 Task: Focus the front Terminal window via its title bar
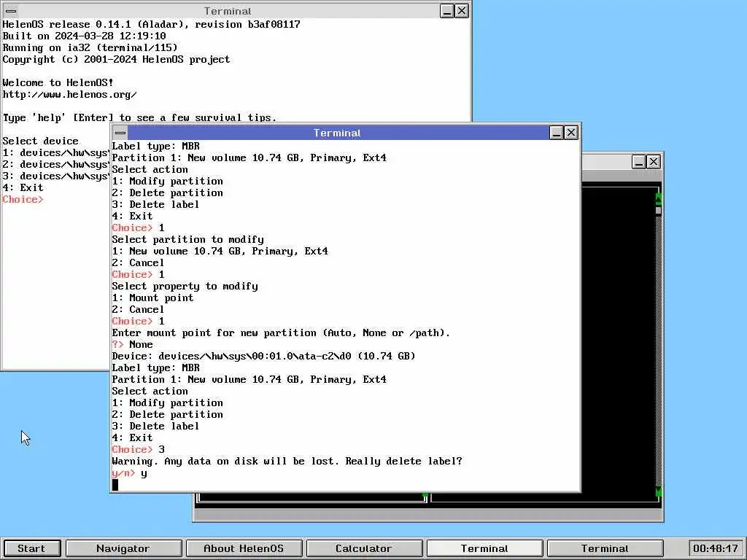tap(337, 133)
